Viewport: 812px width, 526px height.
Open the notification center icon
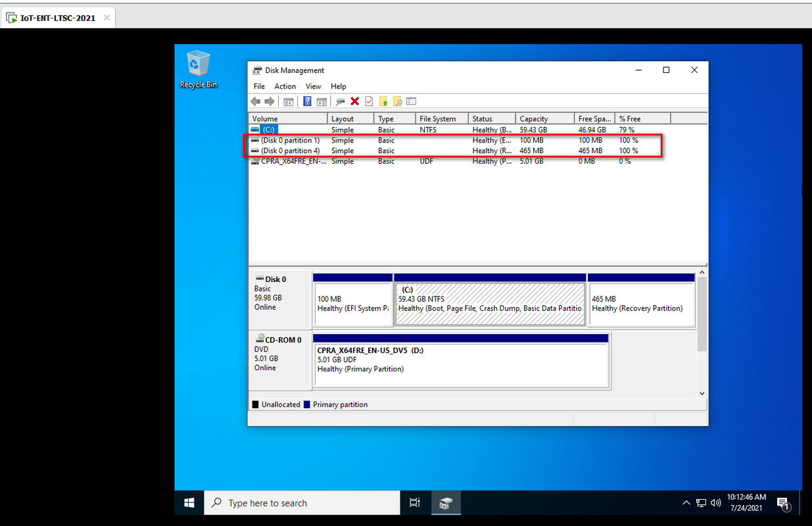[783, 504]
